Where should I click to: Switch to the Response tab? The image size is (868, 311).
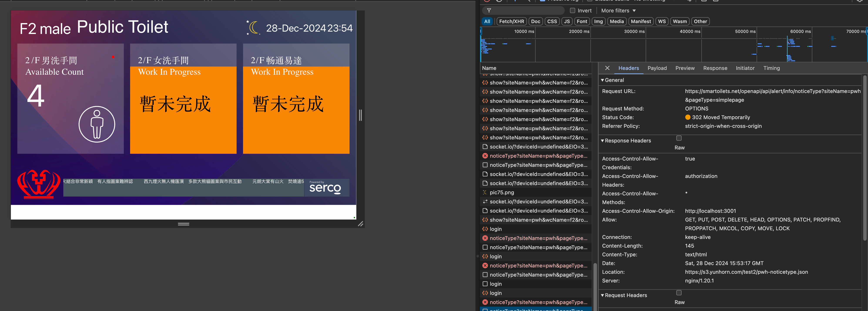coord(715,68)
